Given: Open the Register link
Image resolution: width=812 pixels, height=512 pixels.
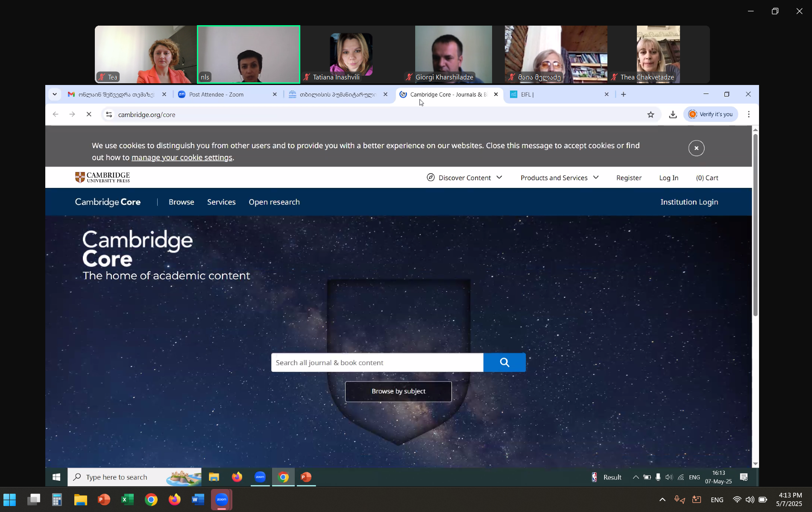Looking at the screenshot, I should pos(629,178).
